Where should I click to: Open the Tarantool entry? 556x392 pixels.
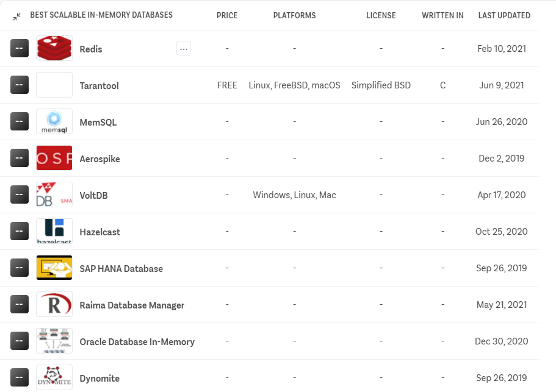click(x=99, y=86)
